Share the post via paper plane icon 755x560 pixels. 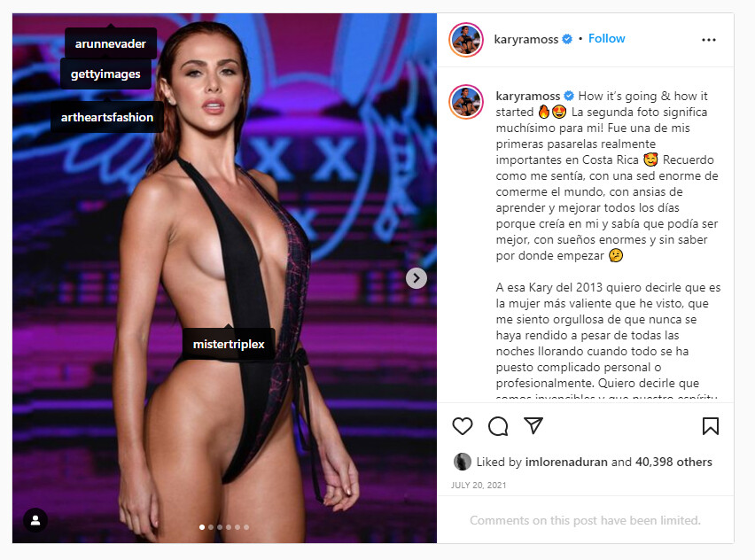click(533, 425)
